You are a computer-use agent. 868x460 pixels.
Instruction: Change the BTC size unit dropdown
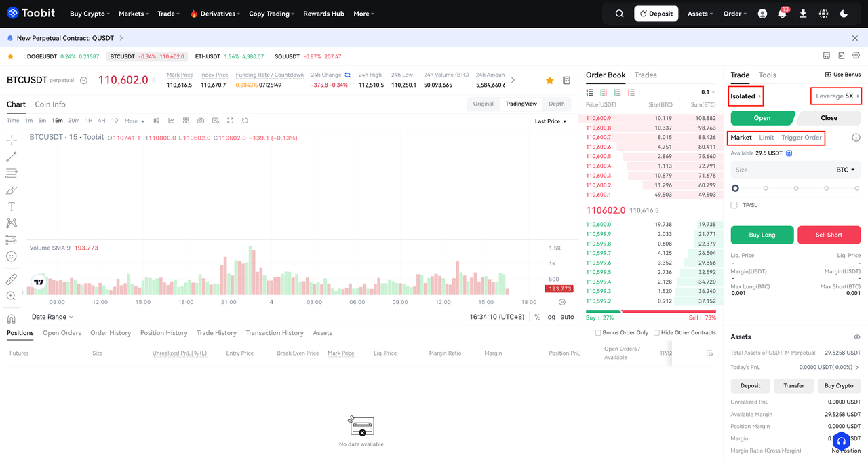pos(846,170)
